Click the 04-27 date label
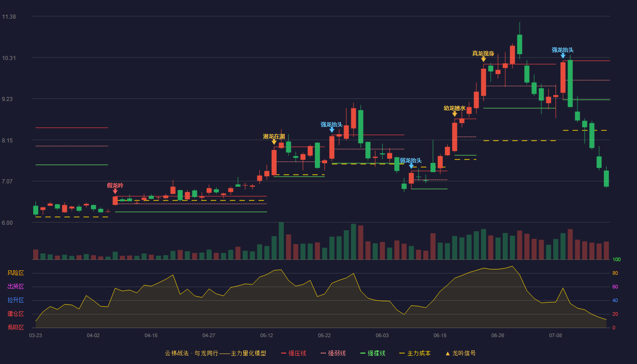 tap(209, 335)
